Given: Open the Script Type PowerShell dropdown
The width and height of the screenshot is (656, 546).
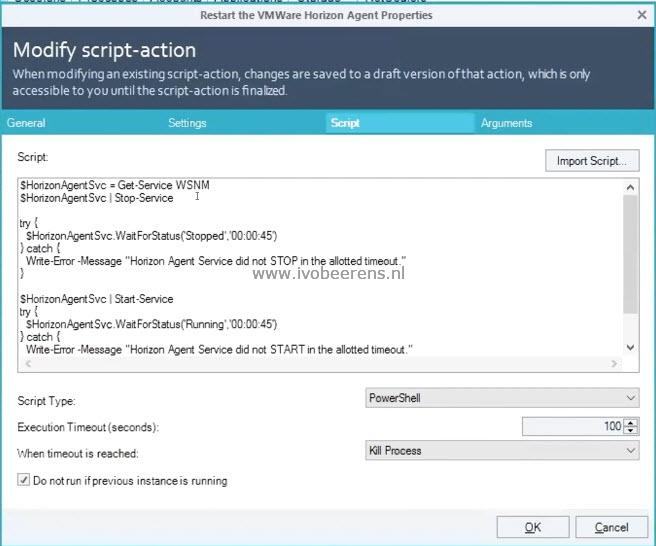Looking at the screenshot, I should coord(502,398).
